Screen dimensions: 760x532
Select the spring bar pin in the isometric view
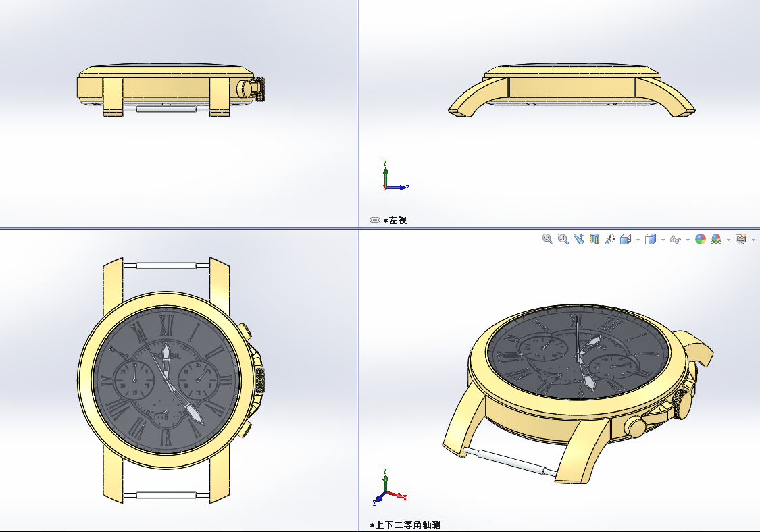click(511, 461)
